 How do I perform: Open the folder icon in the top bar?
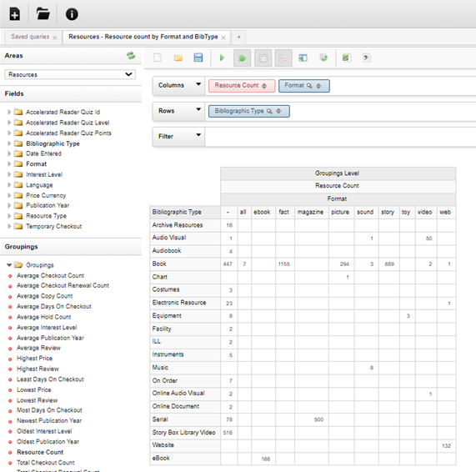43,14
